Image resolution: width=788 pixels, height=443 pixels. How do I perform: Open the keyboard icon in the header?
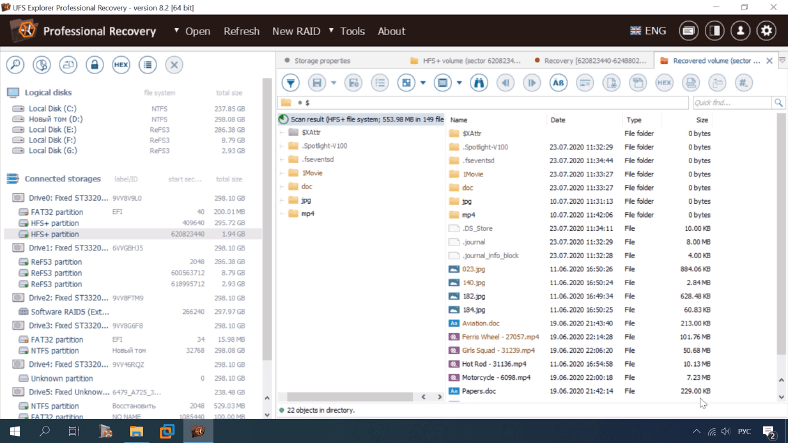688,31
